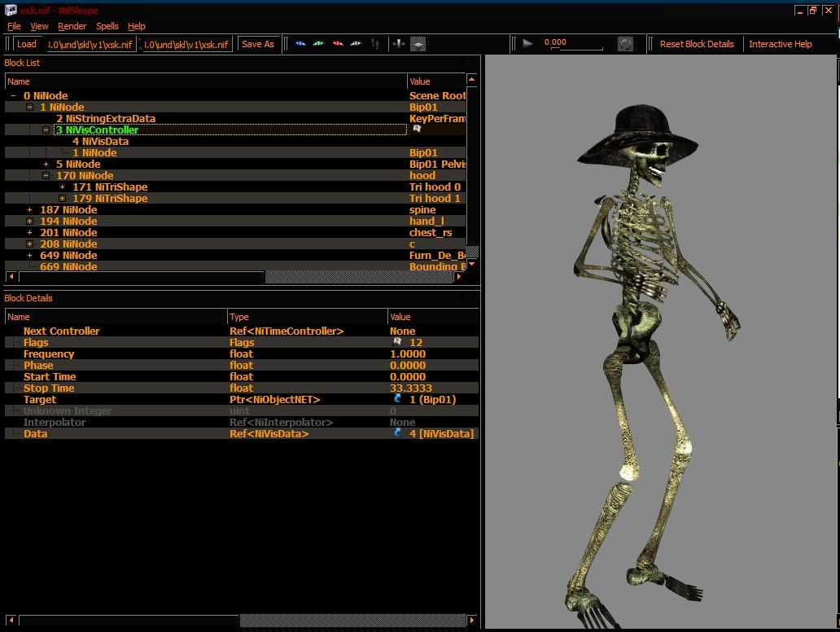
Task: Collapse the 0 NiNode scene root
Action: point(13,96)
